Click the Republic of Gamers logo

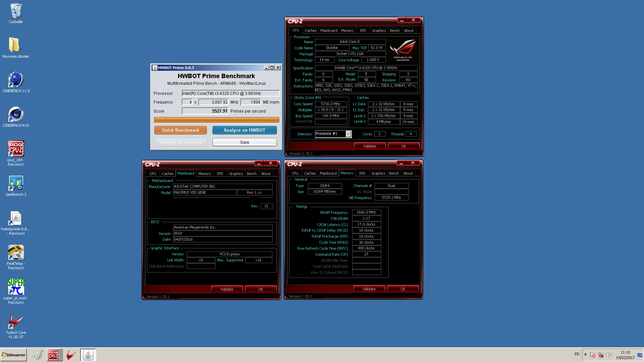(x=403, y=50)
